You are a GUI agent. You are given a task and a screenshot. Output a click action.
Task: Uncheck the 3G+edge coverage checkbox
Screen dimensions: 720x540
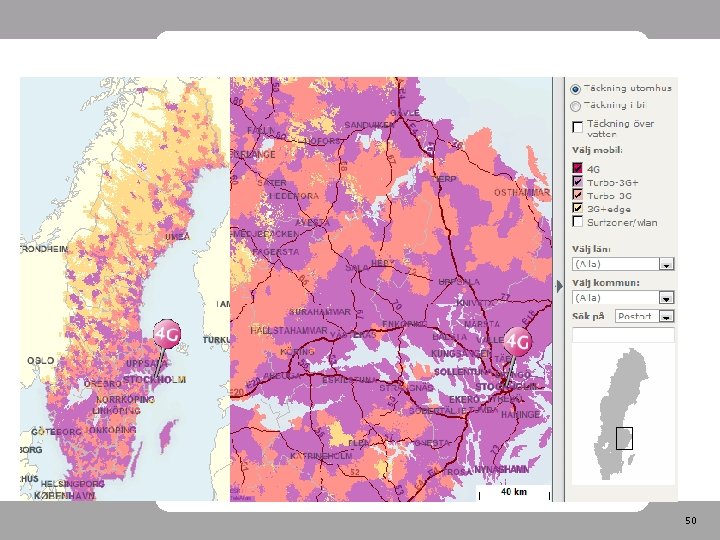pos(578,208)
